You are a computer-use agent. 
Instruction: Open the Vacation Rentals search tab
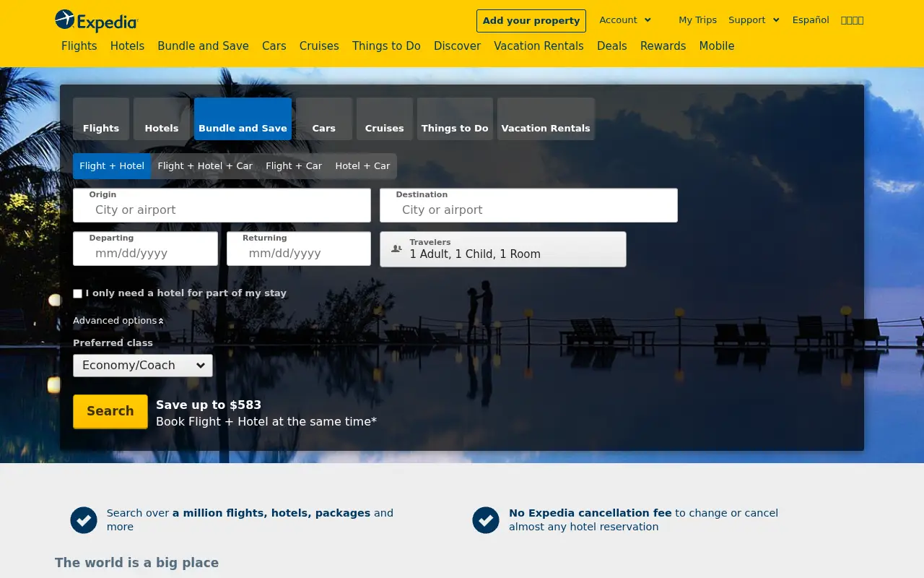546,119
